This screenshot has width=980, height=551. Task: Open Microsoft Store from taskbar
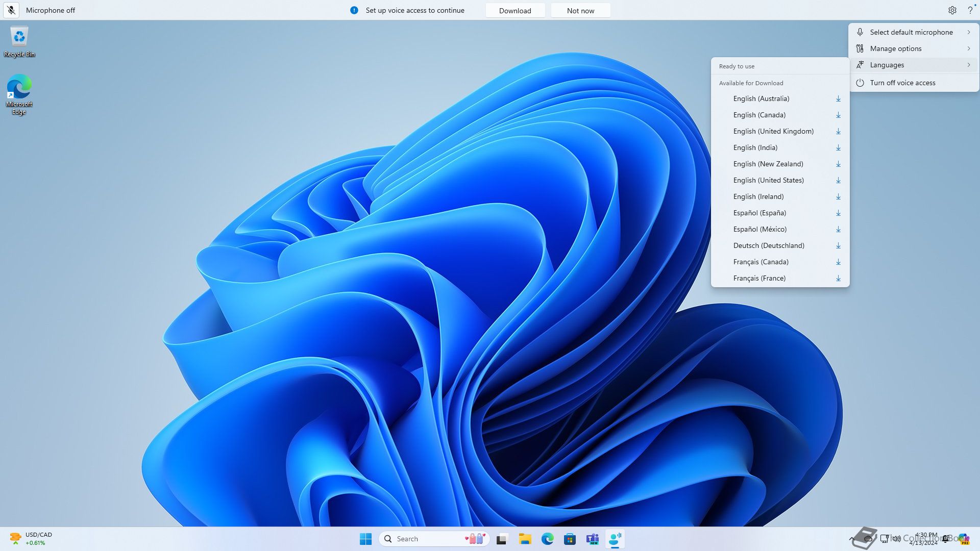coord(570,539)
